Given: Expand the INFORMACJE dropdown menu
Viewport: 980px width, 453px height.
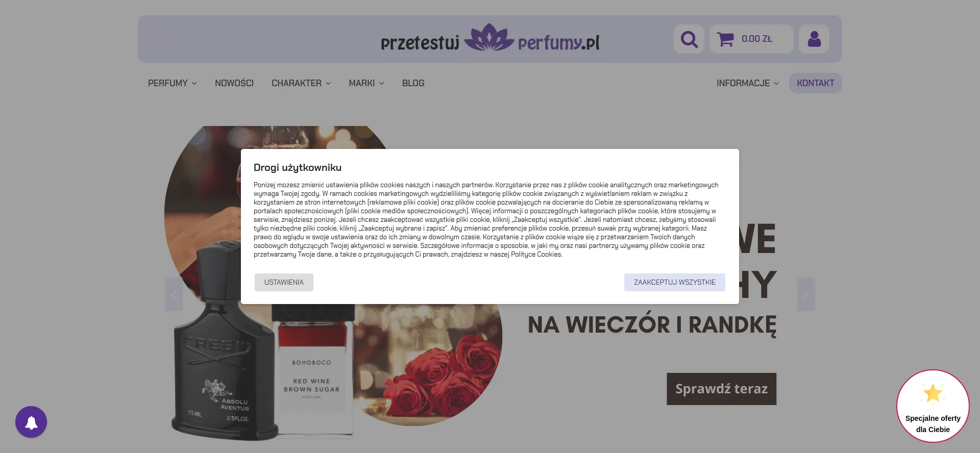Looking at the screenshot, I should pos(748,83).
